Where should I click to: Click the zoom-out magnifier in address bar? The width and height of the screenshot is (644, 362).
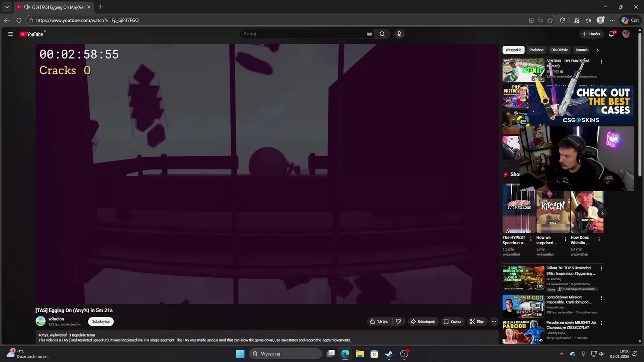click(541, 20)
